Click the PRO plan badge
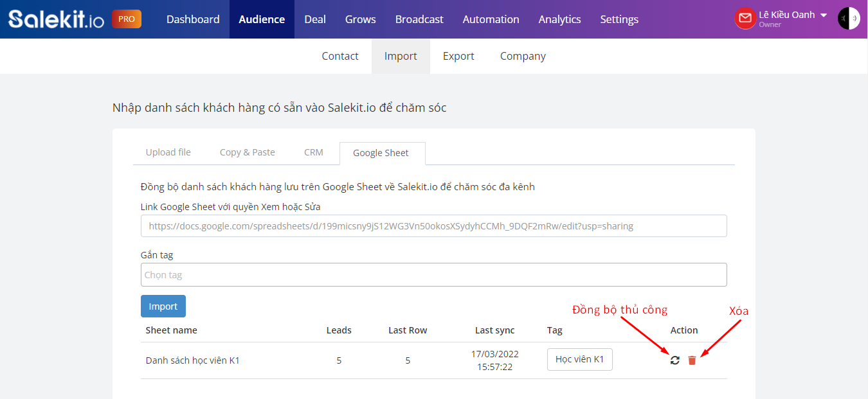 (x=127, y=19)
